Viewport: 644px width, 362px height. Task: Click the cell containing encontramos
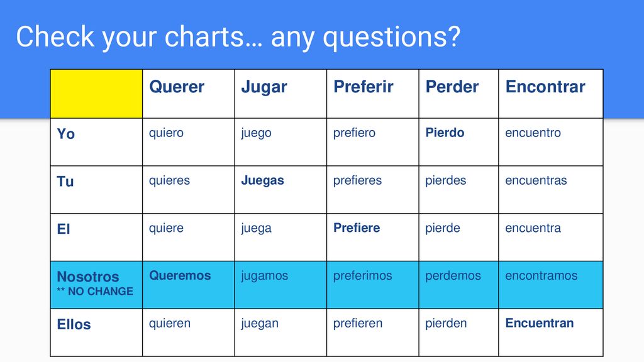(551, 285)
